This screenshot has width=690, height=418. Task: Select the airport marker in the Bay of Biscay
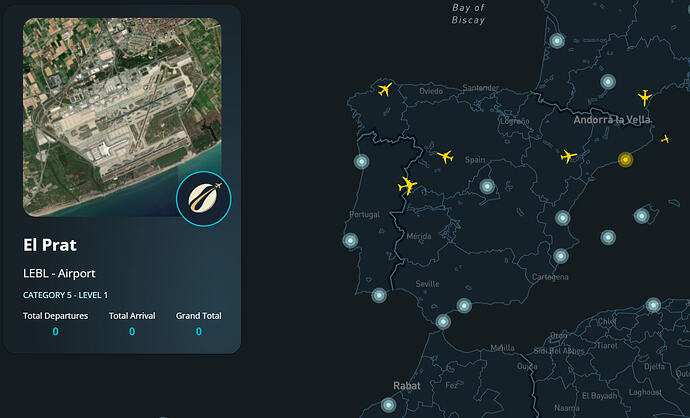click(x=557, y=41)
